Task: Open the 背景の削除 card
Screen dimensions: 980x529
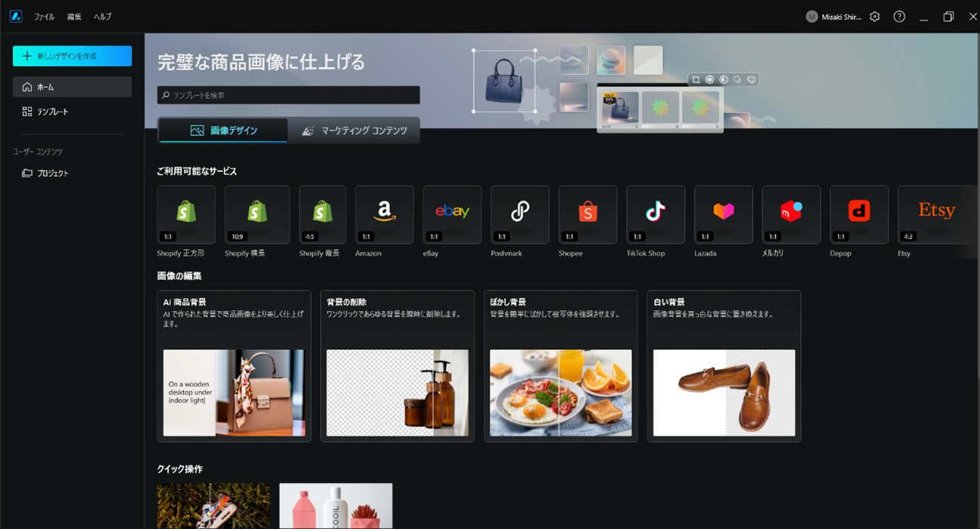Action: [x=398, y=366]
